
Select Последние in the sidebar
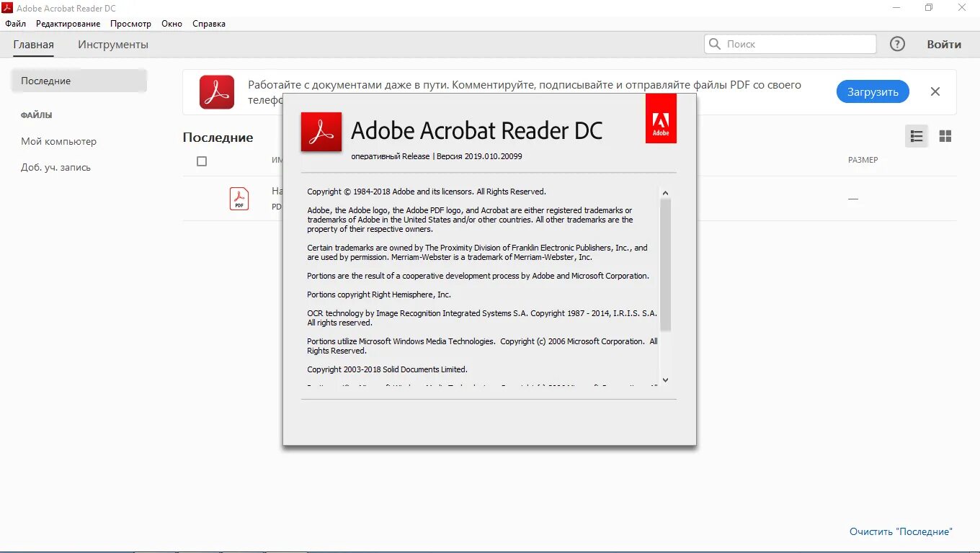pos(79,81)
